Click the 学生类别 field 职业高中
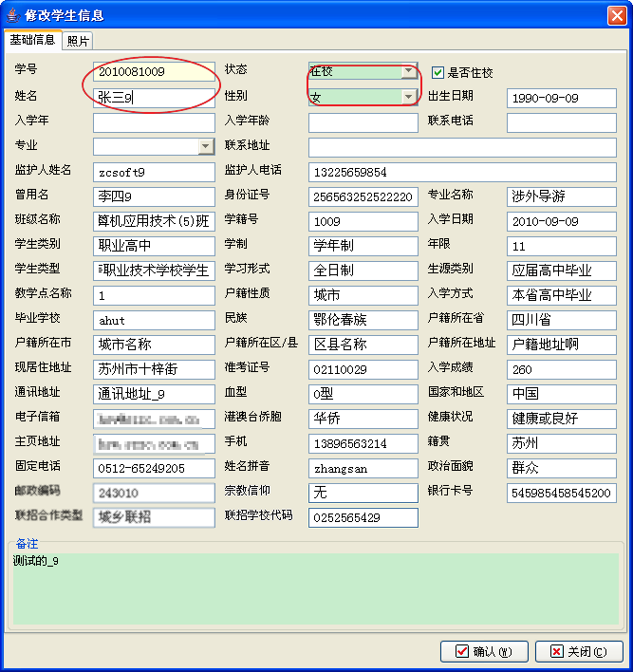The height and width of the screenshot is (672, 633). [154, 246]
